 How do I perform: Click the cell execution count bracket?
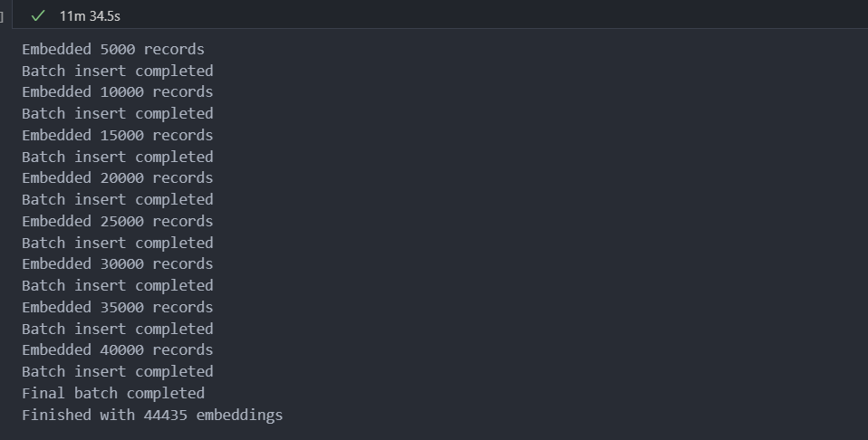point(2,16)
